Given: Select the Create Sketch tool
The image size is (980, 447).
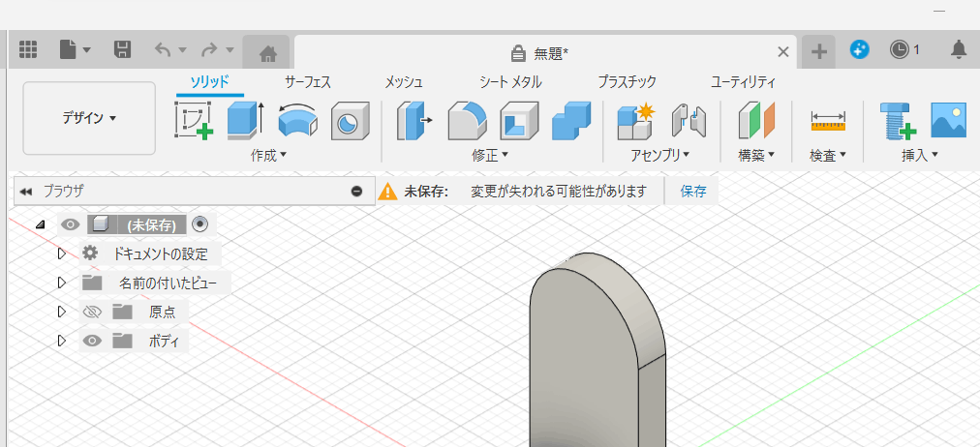Looking at the screenshot, I should pos(194,120).
